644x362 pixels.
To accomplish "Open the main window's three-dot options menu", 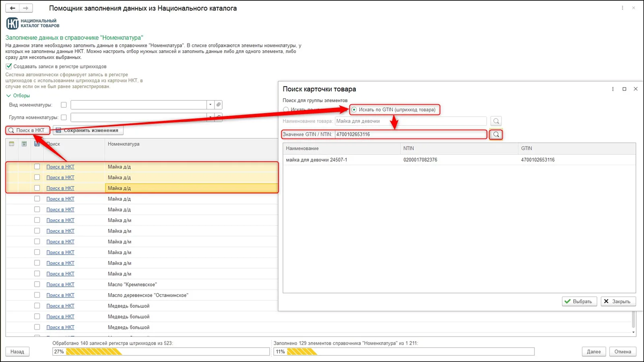I will tap(622, 8).
